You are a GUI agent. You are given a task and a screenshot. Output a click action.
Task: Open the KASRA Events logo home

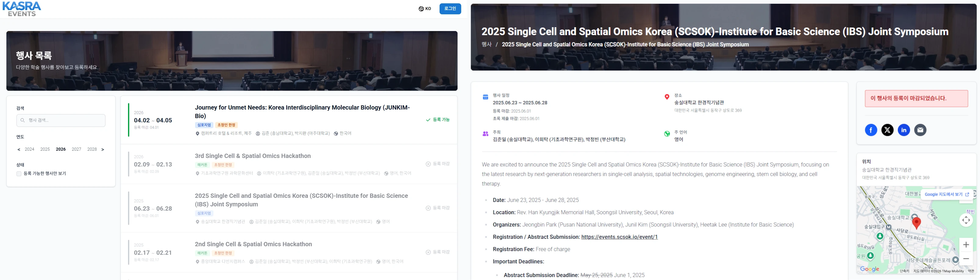click(x=22, y=9)
